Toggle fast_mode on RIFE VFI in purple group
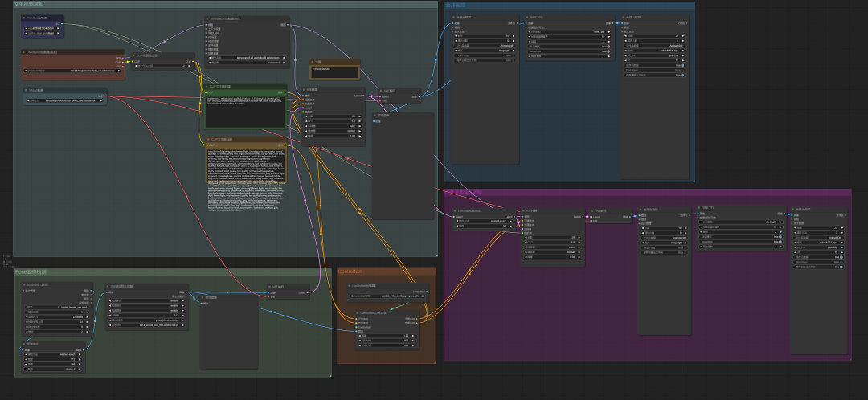The width and height of the screenshot is (868, 400). (740, 237)
